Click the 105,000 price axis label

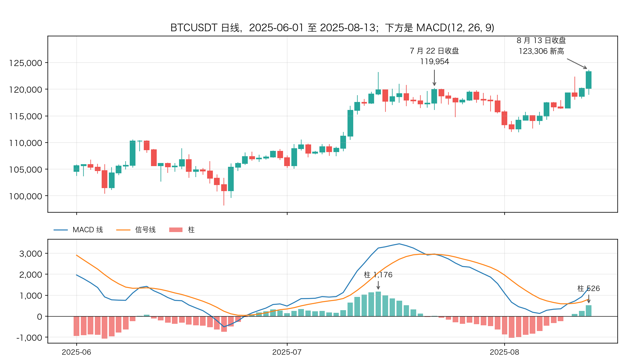[x=25, y=169]
